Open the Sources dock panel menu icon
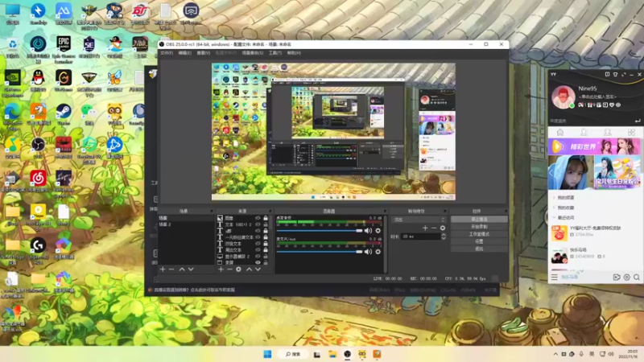This screenshot has width=644, height=362. 270,211
